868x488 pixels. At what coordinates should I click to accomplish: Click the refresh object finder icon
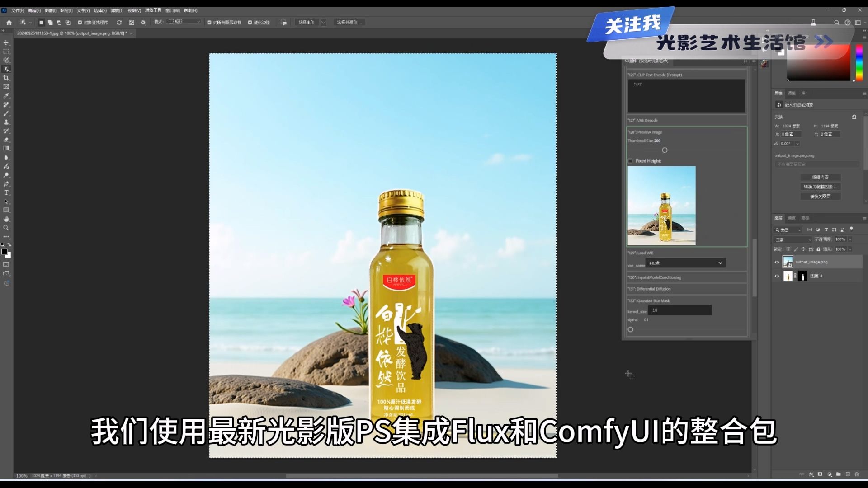point(119,22)
